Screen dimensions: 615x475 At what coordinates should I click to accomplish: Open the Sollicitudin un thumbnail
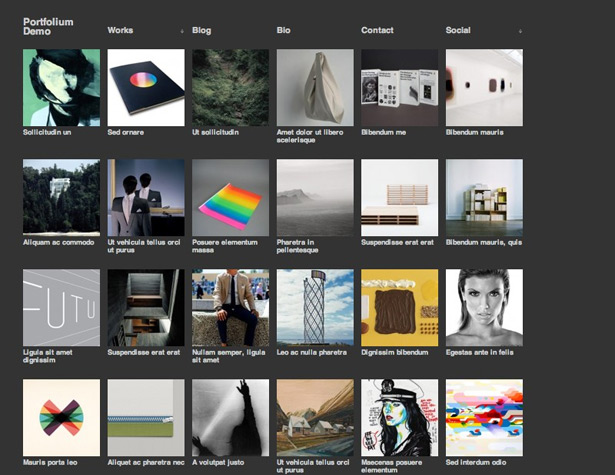click(61, 87)
